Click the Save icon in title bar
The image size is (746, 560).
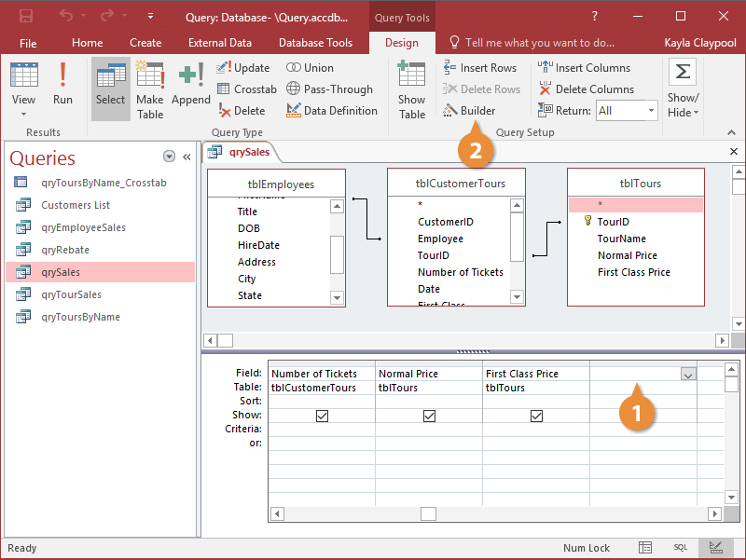pyautogui.click(x=26, y=16)
